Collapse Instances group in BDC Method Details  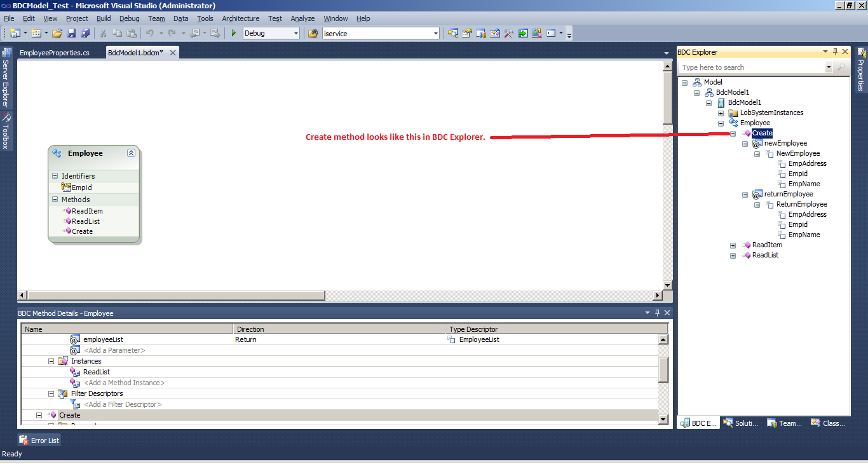[x=51, y=361]
